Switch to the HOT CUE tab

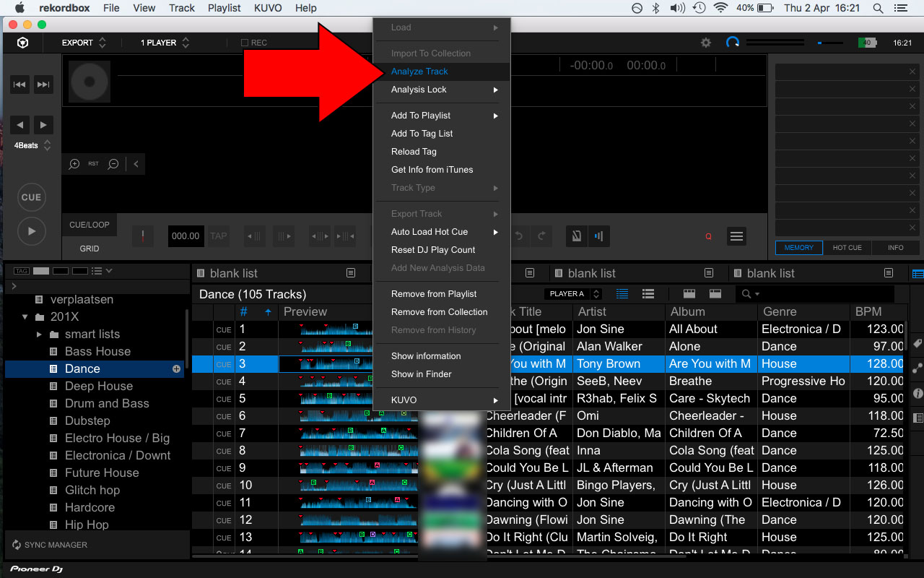point(846,248)
